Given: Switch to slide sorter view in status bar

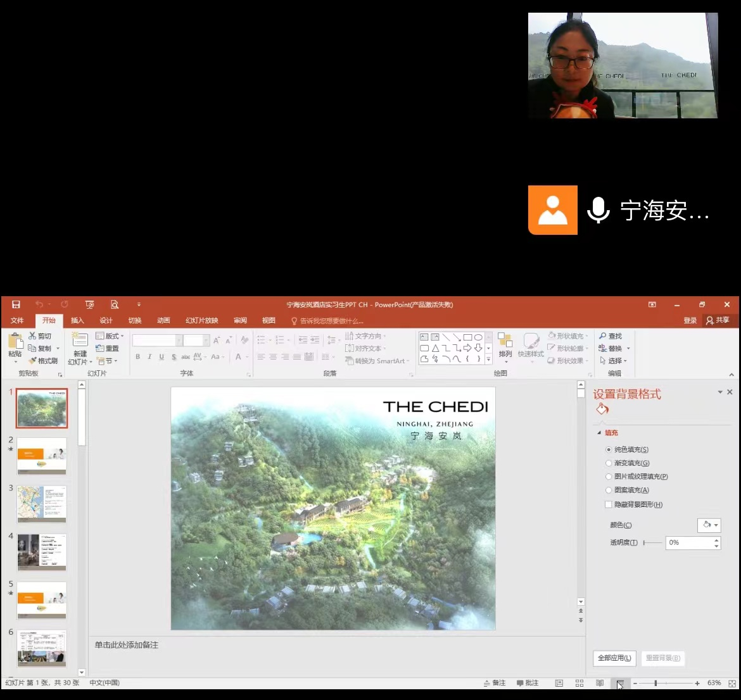Looking at the screenshot, I should point(579,684).
